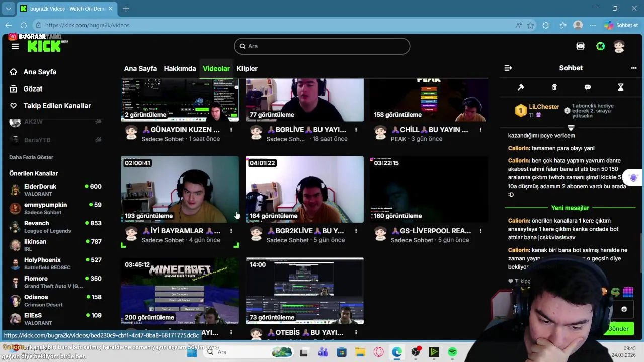Open the Edge favorites list icon

click(563, 25)
